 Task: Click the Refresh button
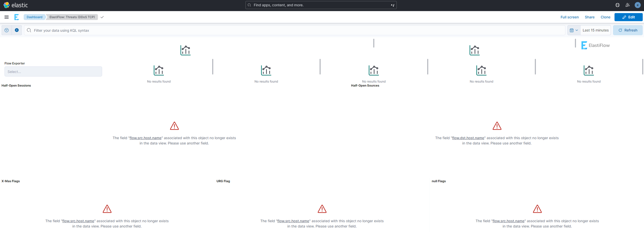tap(628, 30)
